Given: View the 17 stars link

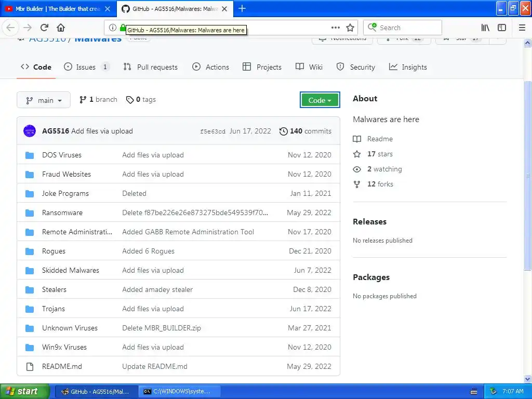Looking at the screenshot, I should [373, 154].
